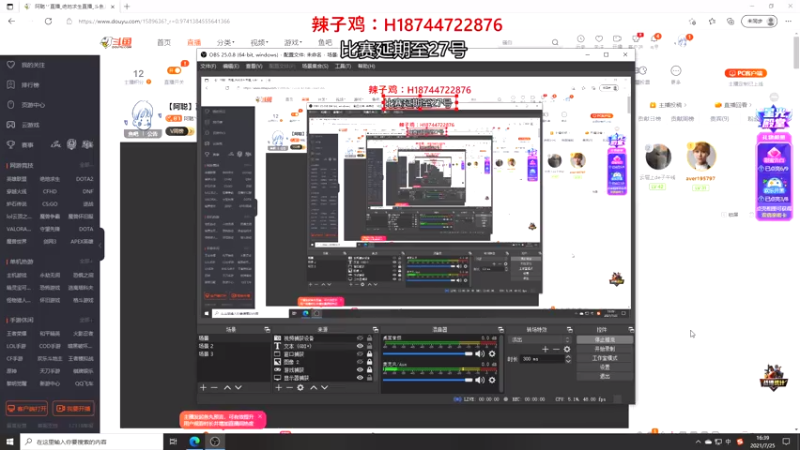Open OBS 编辑(E) menu
Screen dimensions: 800x450
pos(231,66)
